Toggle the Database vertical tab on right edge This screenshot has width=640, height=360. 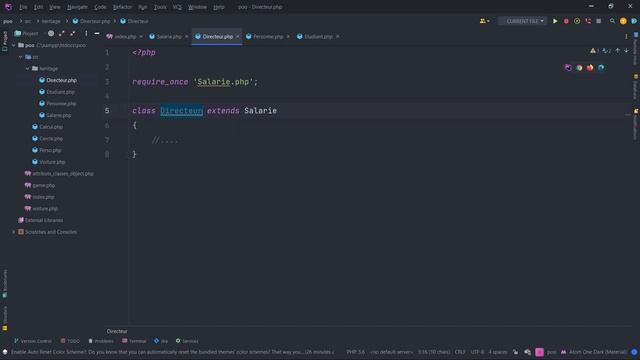[x=636, y=87]
